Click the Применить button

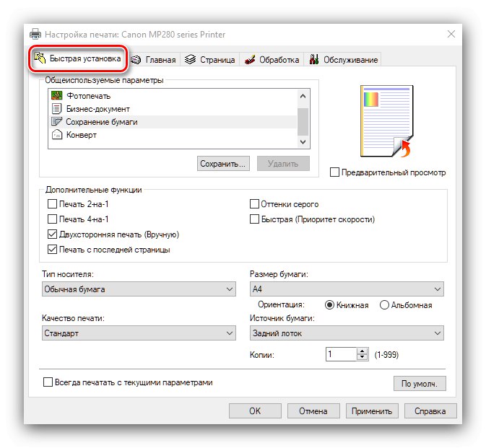pos(372,411)
